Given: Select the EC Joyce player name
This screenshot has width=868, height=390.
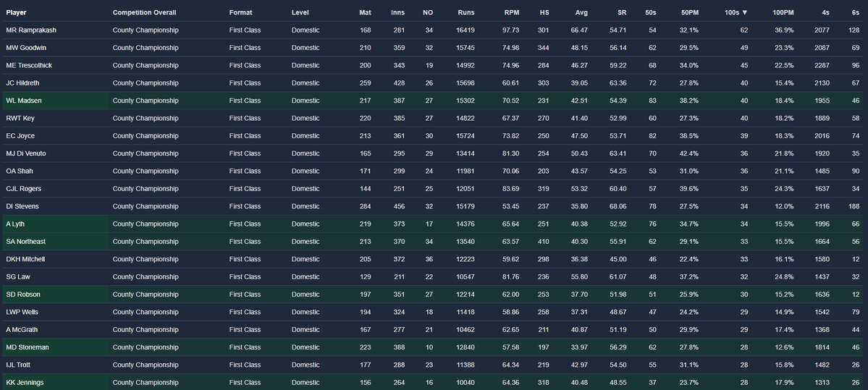Looking at the screenshot, I should [20, 136].
